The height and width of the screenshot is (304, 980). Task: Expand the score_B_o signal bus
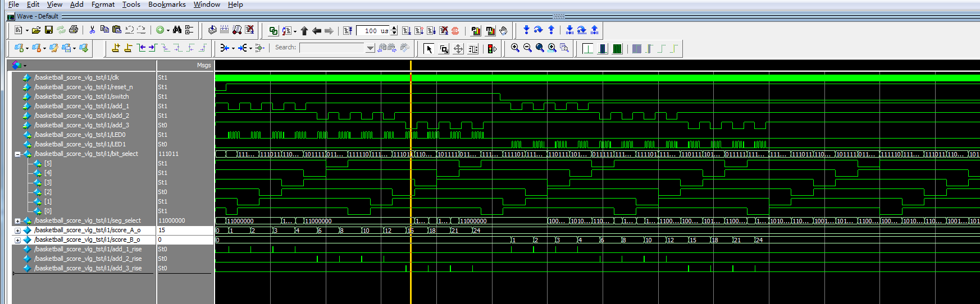click(17, 240)
